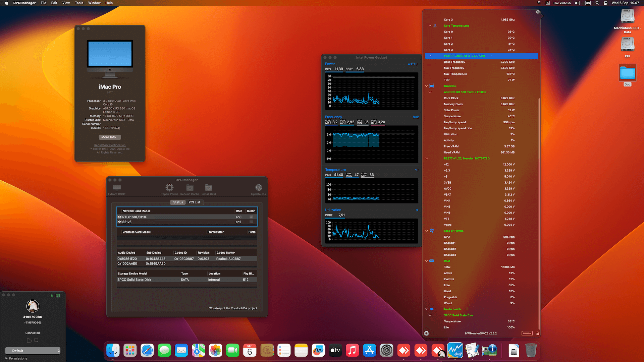Click the green padlock icon in the connection window
644x362 pixels.
52,296
